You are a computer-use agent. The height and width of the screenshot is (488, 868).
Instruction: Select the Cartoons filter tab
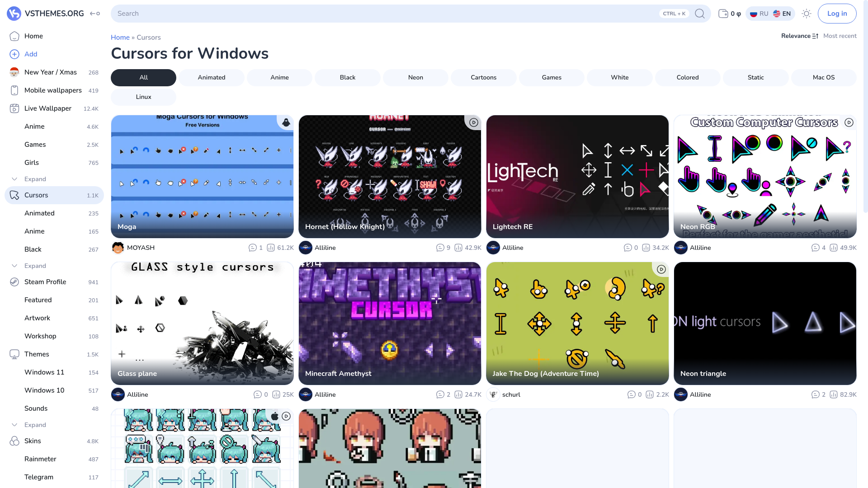coord(484,77)
